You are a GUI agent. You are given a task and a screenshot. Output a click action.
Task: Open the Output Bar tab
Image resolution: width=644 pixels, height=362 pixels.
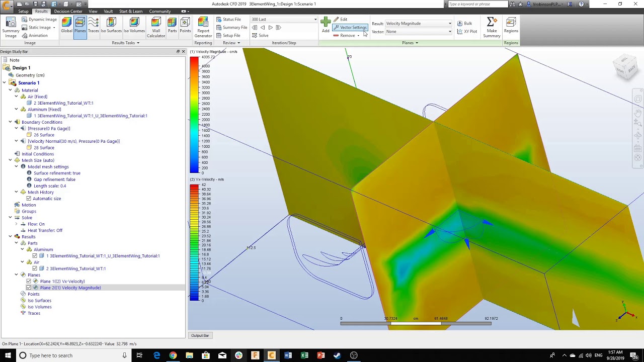point(200,335)
